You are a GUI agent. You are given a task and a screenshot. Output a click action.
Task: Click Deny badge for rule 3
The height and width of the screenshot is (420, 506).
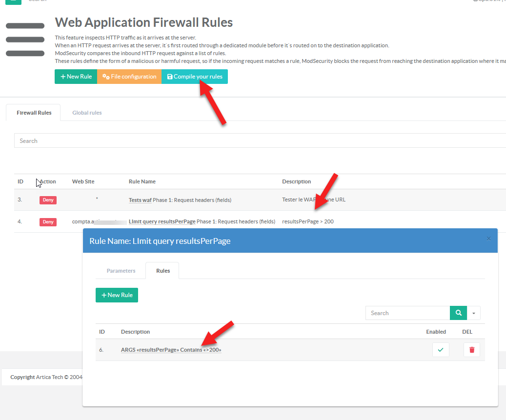48,200
